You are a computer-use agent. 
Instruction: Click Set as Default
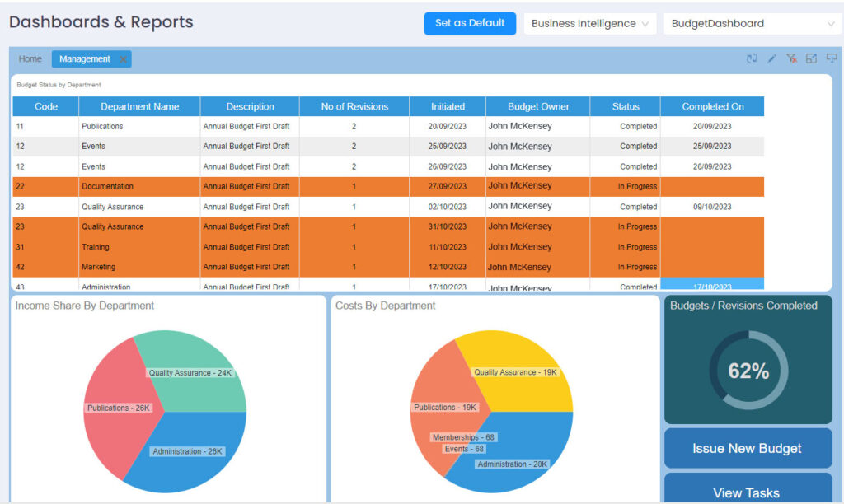pos(470,23)
